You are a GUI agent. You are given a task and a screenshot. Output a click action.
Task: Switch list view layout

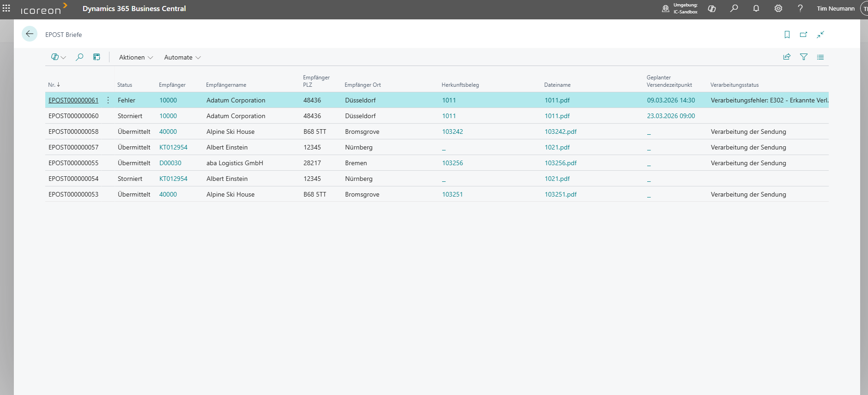pyautogui.click(x=820, y=57)
